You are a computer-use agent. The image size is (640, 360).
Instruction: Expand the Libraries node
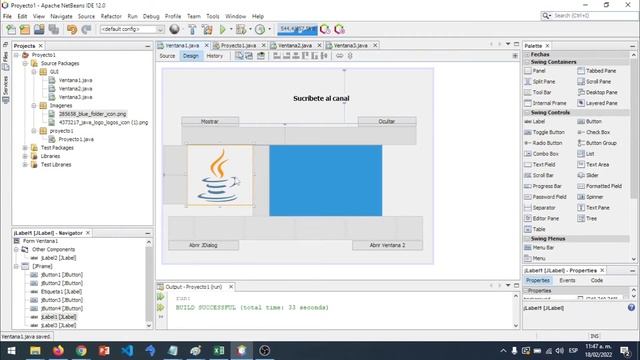pos(25,156)
